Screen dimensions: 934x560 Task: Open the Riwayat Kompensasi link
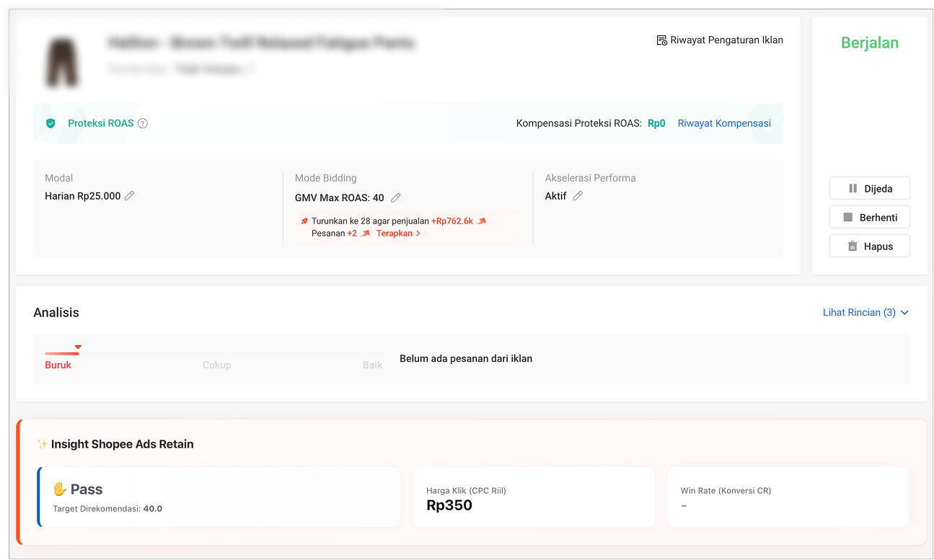coord(724,123)
